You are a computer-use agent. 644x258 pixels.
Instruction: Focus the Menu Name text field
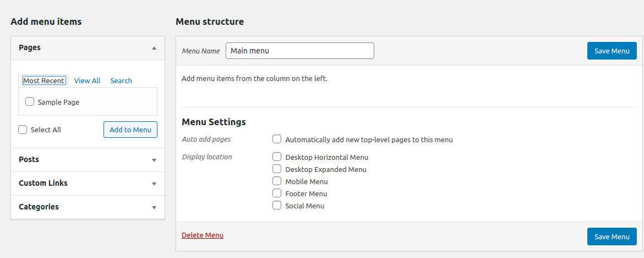[x=299, y=51]
